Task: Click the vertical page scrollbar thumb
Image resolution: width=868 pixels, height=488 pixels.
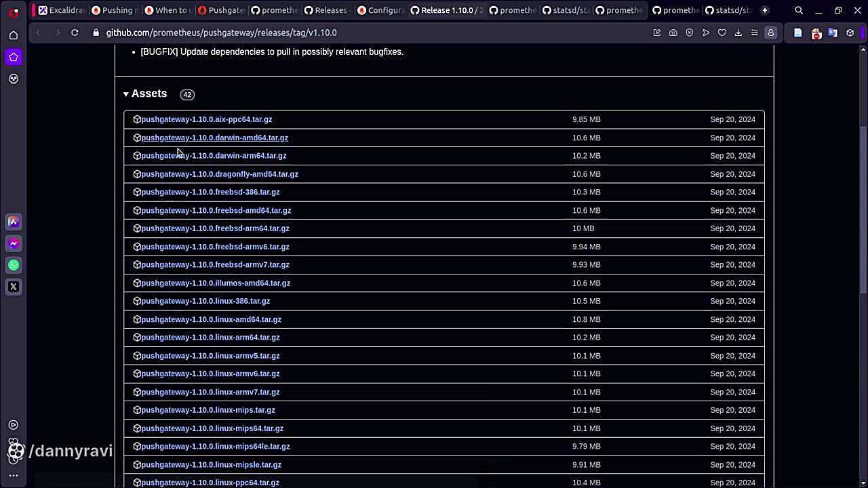Action: click(x=863, y=210)
